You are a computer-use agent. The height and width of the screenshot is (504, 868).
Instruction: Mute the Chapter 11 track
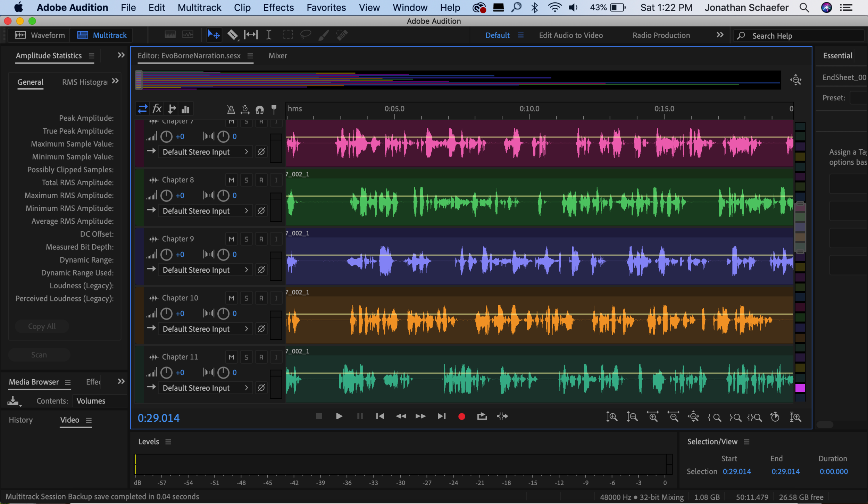232,357
